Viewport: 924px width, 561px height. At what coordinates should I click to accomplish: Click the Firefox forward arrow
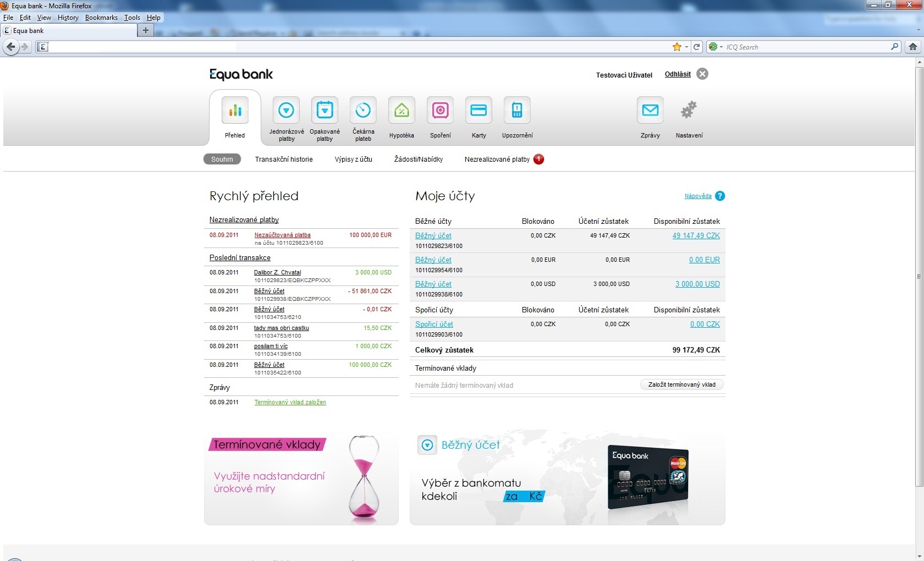click(25, 47)
